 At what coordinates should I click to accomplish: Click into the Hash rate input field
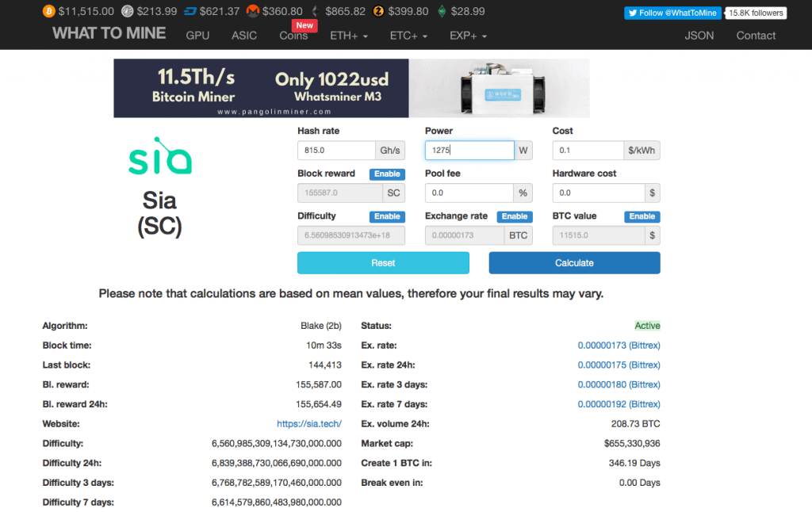[x=336, y=151]
